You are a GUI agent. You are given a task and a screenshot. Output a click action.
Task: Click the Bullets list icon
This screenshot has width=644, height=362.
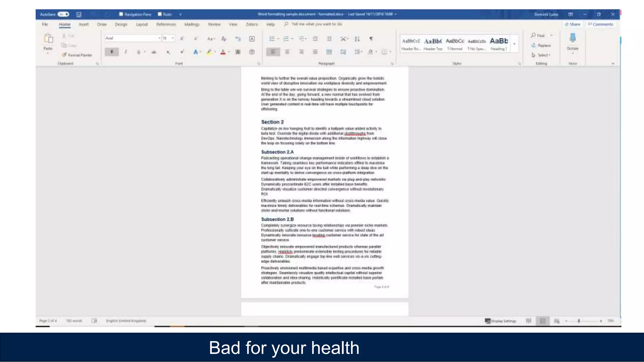coord(272,39)
